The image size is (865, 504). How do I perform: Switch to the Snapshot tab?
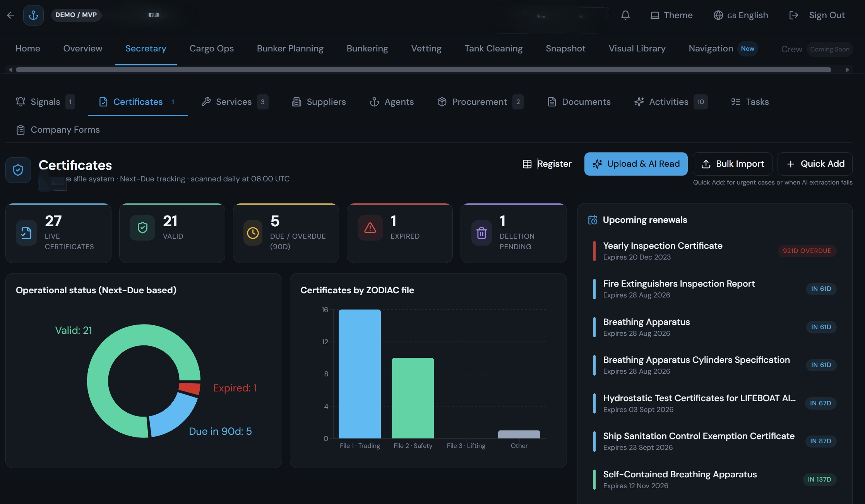click(566, 48)
